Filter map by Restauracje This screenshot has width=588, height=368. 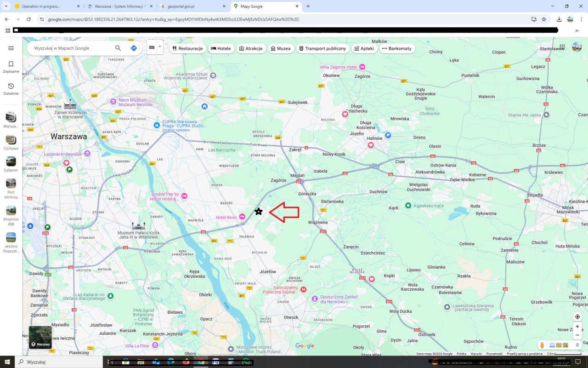click(x=187, y=48)
